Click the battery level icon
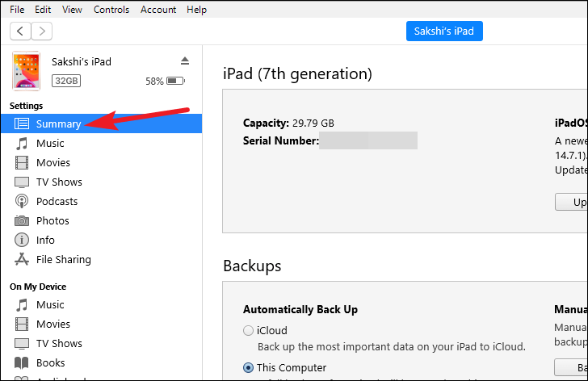The image size is (588, 381). pyautogui.click(x=175, y=81)
